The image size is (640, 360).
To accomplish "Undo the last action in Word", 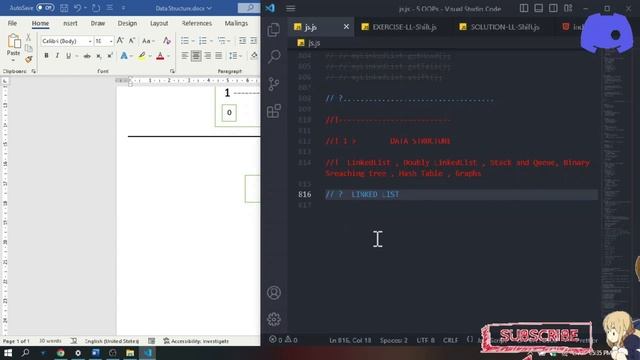I will click(x=77, y=8).
